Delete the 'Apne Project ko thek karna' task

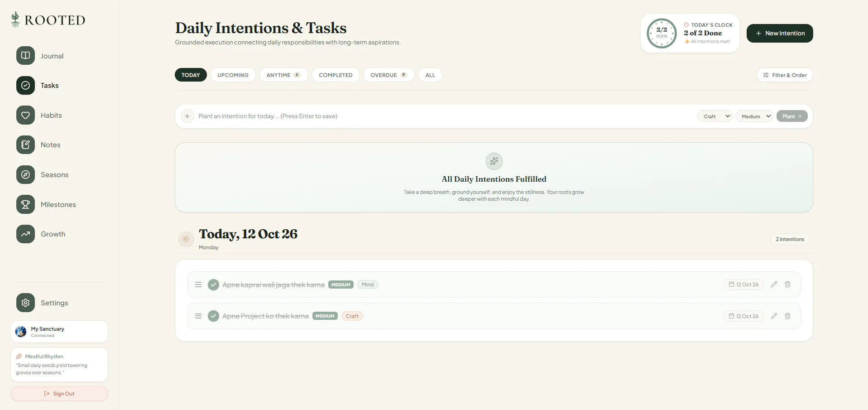[x=787, y=316]
